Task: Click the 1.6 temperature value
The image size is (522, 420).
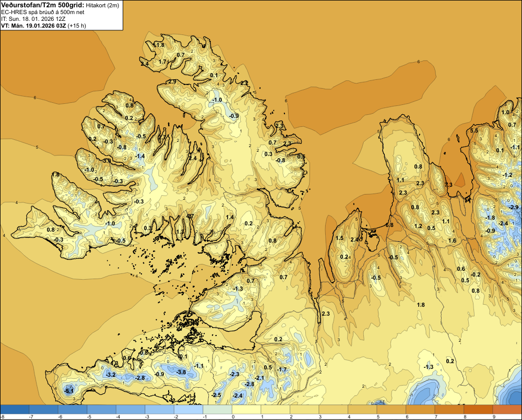Action: coord(452,241)
